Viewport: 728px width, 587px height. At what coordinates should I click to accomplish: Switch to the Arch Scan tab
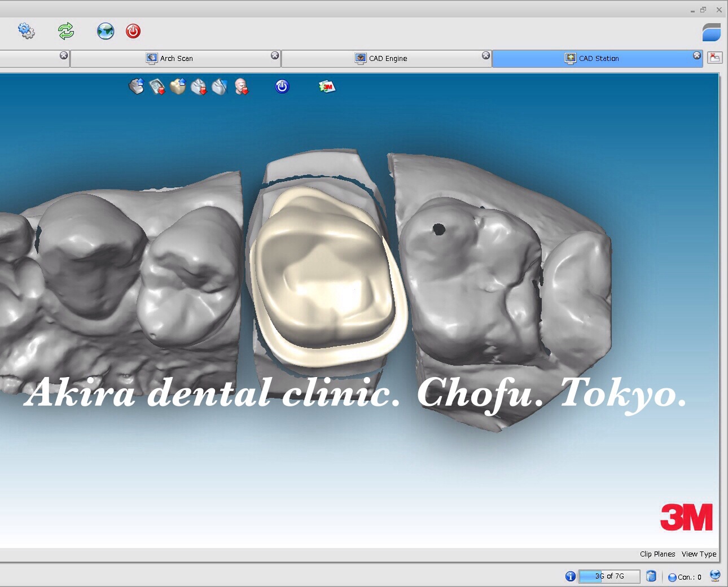(x=176, y=58)
